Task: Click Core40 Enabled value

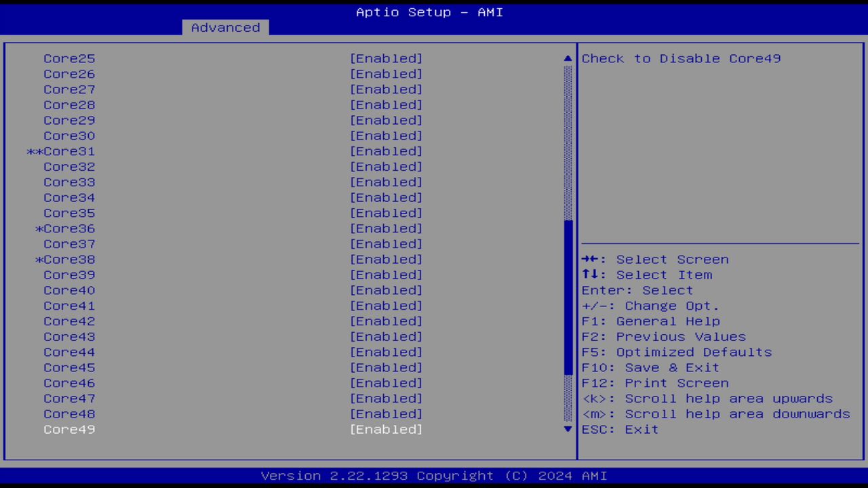Action: pyautogui.click(x=386, y=290)
